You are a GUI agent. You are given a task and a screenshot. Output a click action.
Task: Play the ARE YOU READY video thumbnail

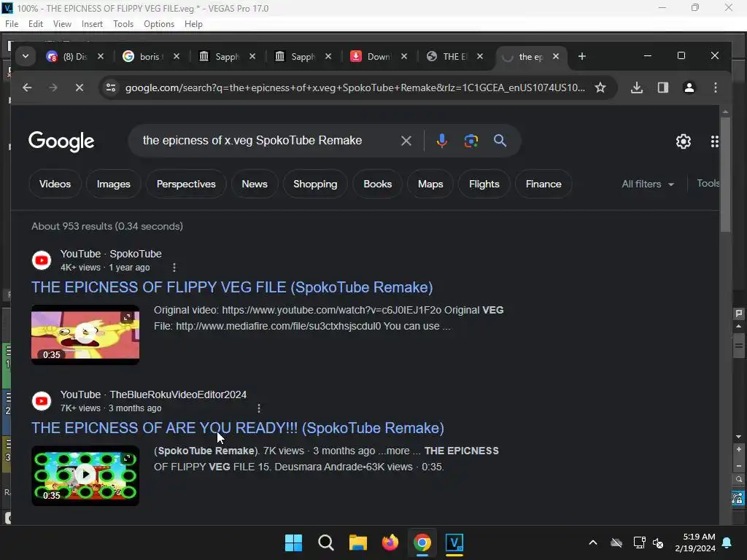pyautogui.click(x=85, y=475)
